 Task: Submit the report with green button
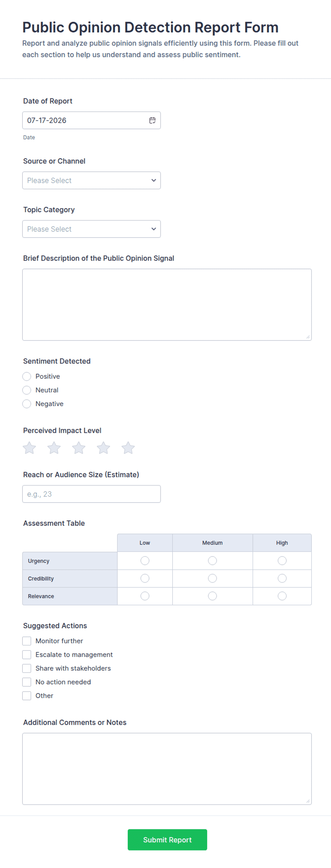[x=167, y=840]
